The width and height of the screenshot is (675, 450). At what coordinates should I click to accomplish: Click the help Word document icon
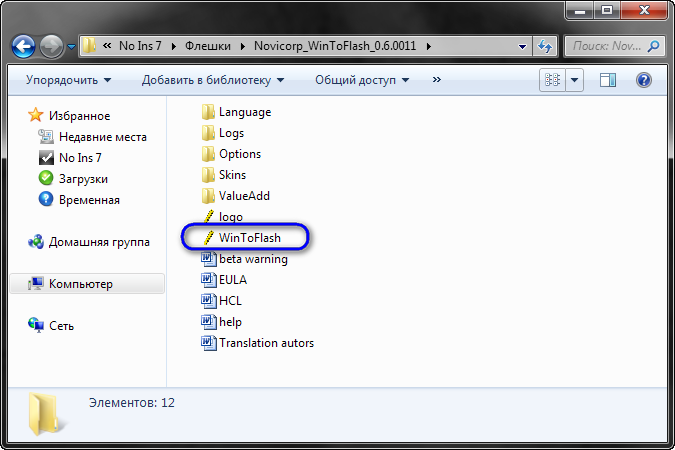[209, 322]
